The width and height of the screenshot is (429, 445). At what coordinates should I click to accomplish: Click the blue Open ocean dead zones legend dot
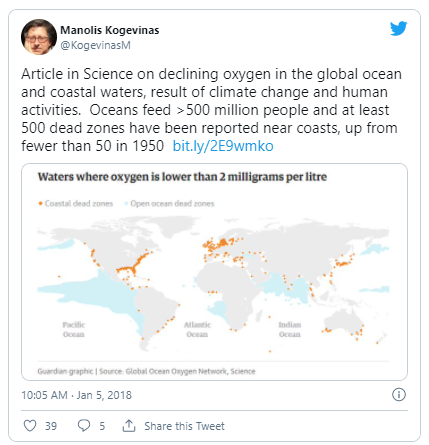point(126,203)
